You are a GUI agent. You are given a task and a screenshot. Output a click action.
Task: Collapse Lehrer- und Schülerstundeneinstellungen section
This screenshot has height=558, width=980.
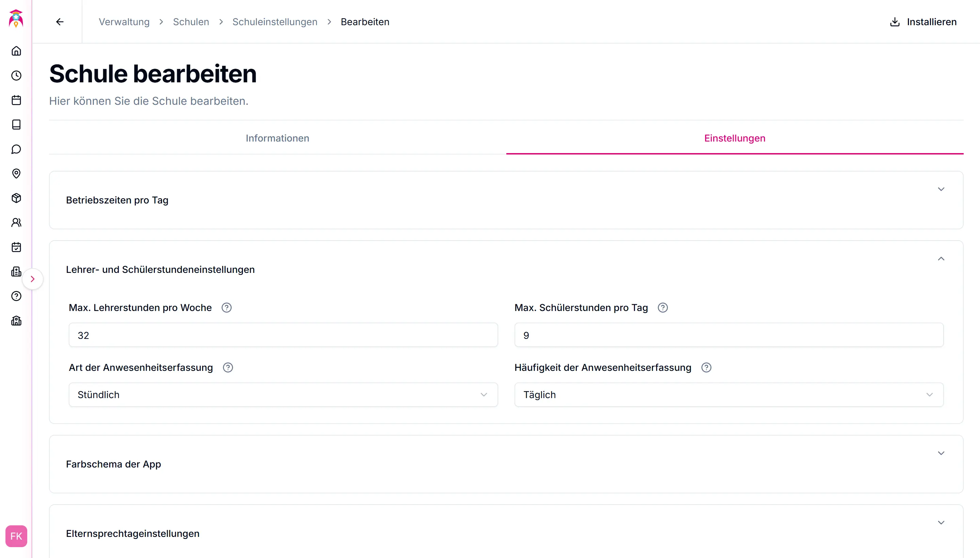tap(941, 259)
